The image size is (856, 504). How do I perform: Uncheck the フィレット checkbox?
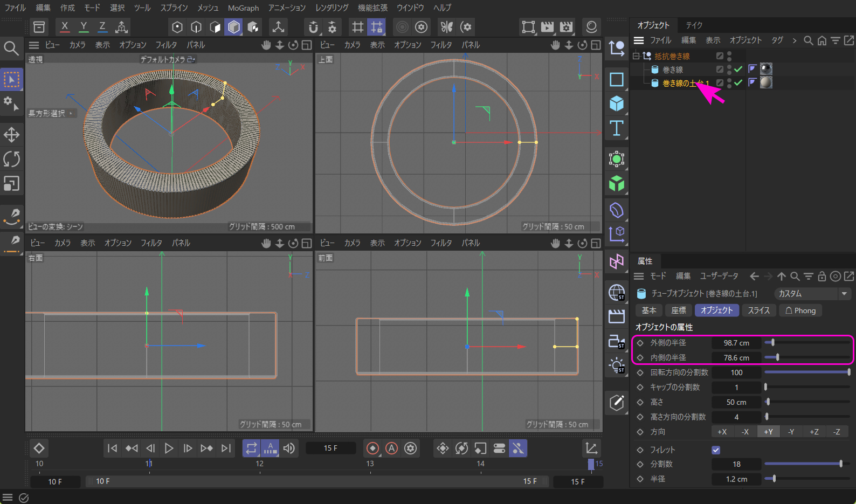(x=716, y=450)
